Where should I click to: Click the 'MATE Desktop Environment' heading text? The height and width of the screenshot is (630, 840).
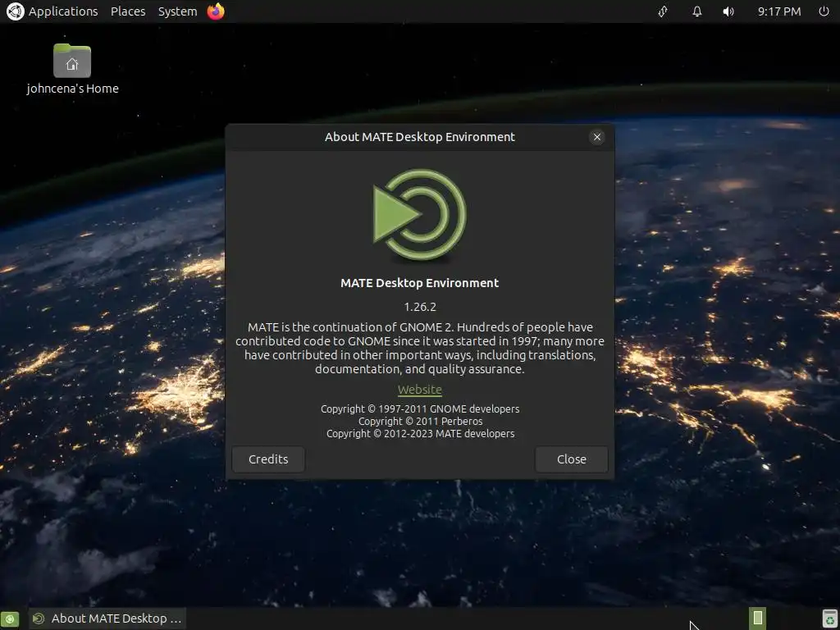coord(420,283)
